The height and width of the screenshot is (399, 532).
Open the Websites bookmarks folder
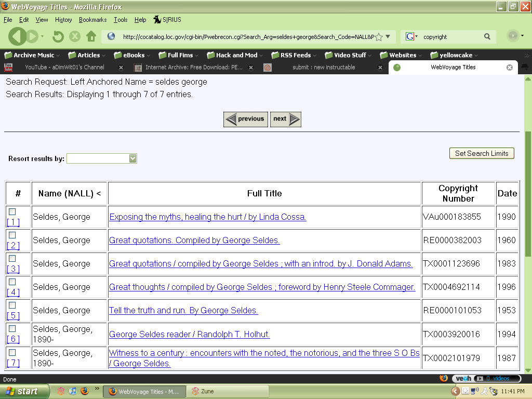(x=401, y=55)
